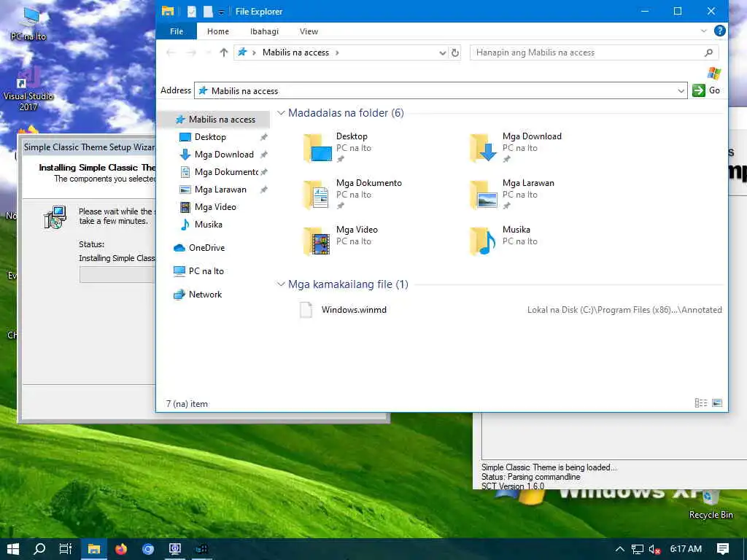The width and height of the screenshot is (747, 560).
Task: Open the Mga Dokumento folder tile
Action: [x=352, y=194]
